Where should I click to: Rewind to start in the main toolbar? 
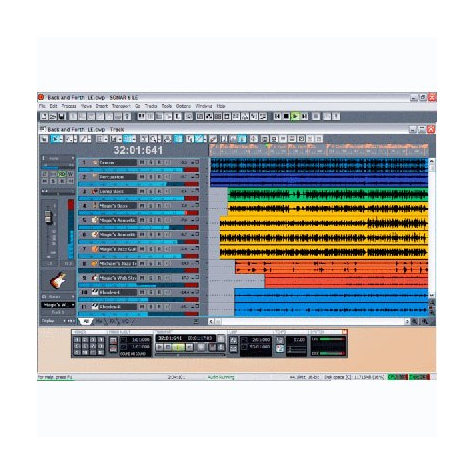pyautogui.click(x=277, y=116)
